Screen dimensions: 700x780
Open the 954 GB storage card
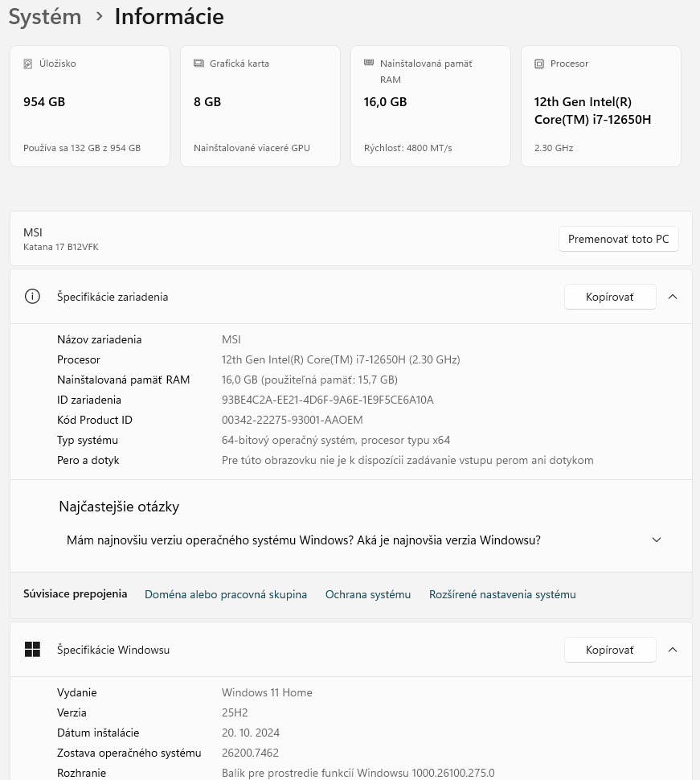pyautogui.click(x=90, y=106)
